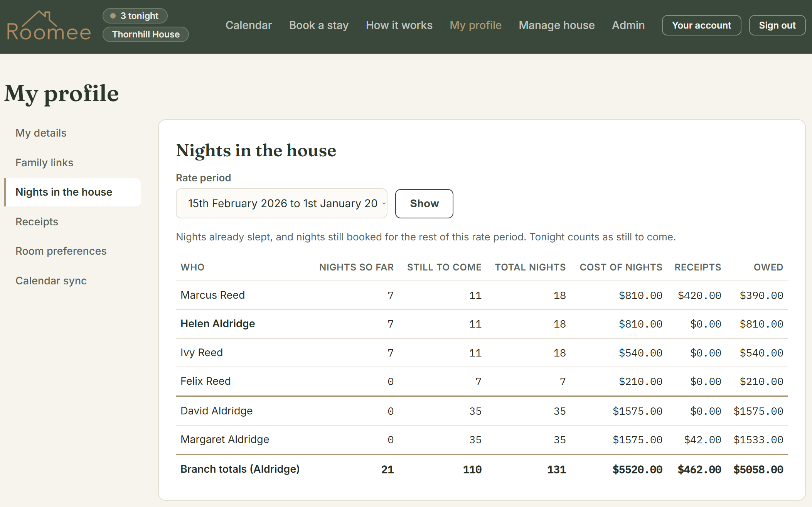Open Your account

click(x=701, y=25)
